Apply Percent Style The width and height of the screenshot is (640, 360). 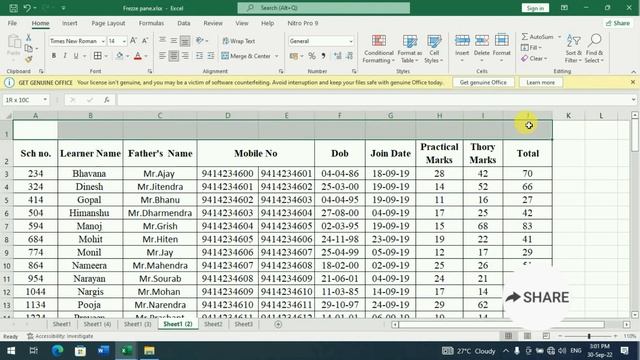[312, 56]
